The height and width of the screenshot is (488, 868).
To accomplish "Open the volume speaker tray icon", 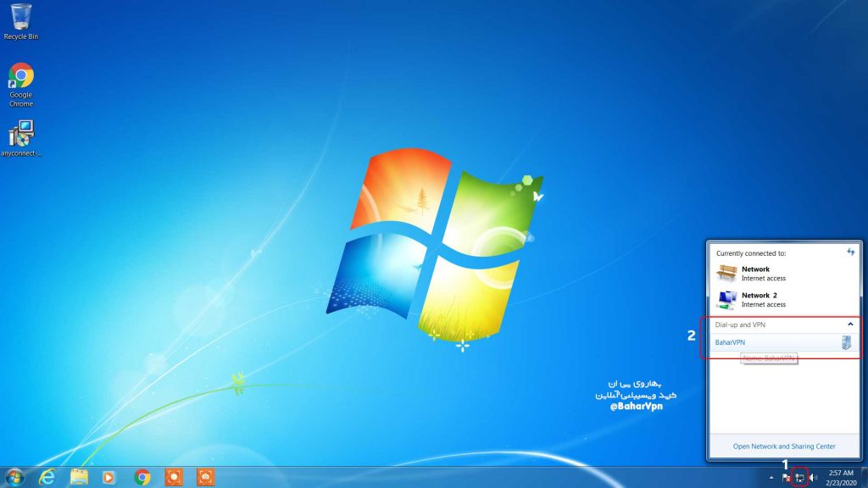I will tap(813, 478).
